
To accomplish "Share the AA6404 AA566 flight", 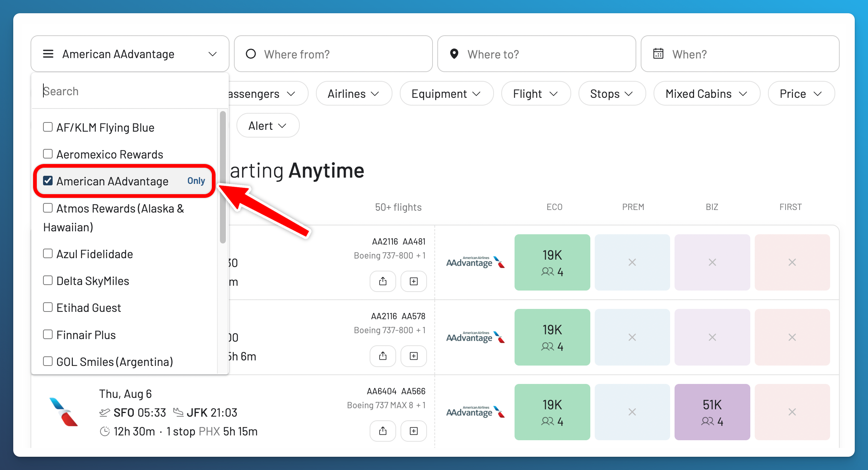I will [383, 431].
